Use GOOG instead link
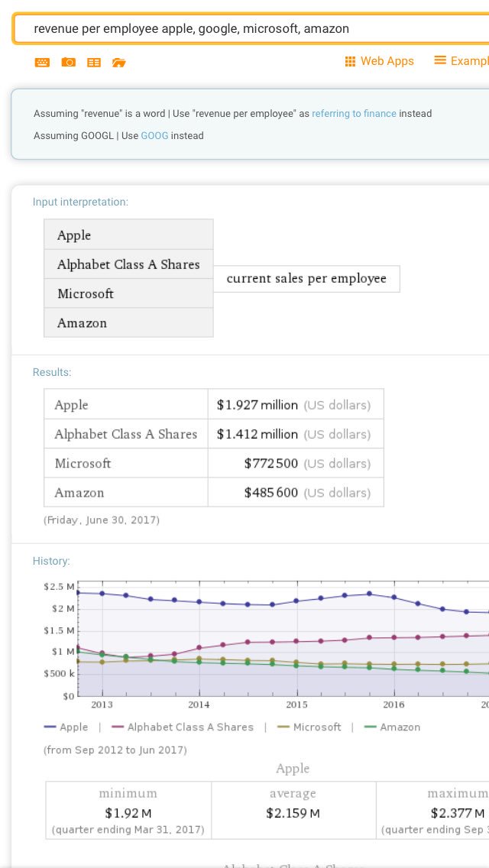The width and height of the screenshot is (489, 868). point(154,136)
